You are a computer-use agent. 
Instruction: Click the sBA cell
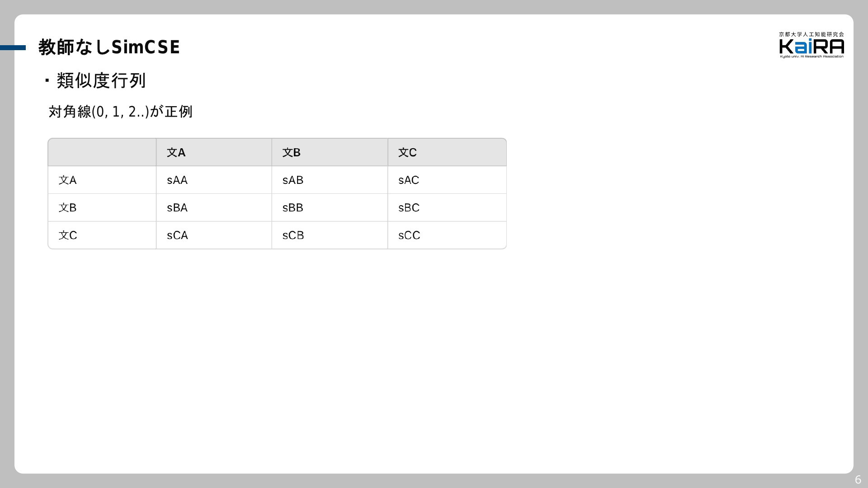(214, 207)
